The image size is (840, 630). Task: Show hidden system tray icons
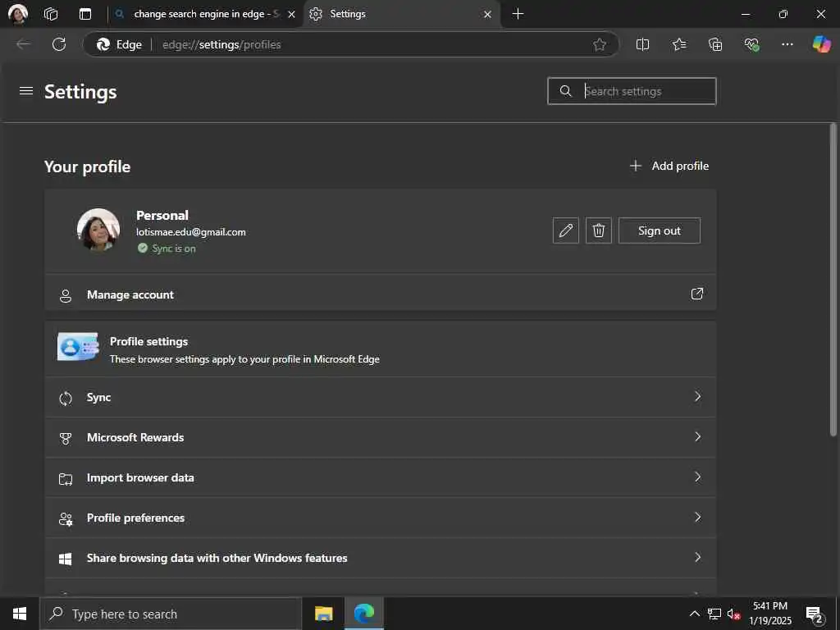tap(694, 614)
